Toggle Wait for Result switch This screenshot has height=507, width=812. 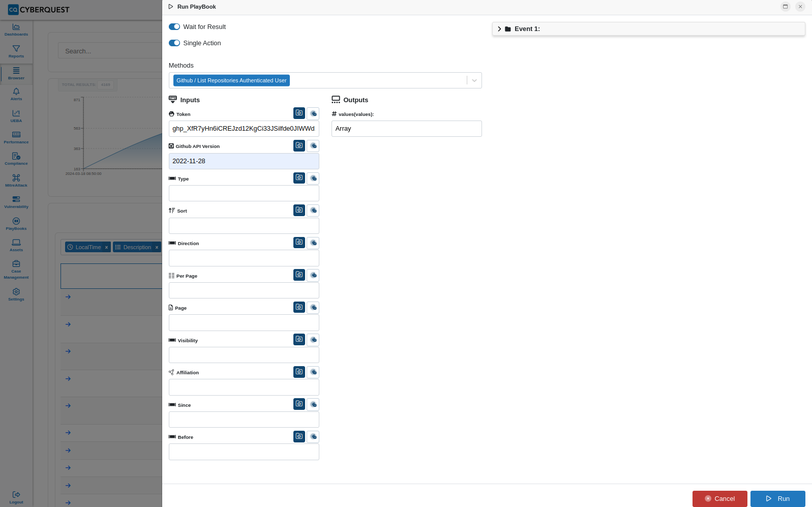(174, 26)
